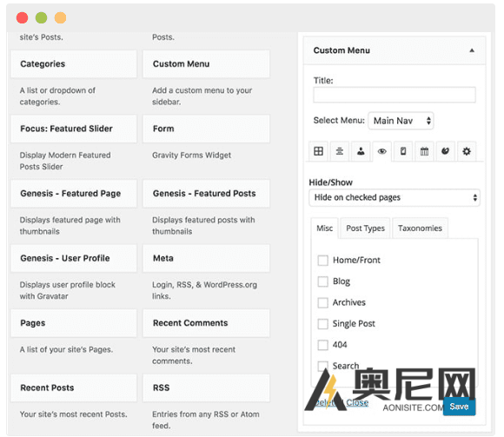
Task: Click the Close link
Action: [x=357, y=402]
